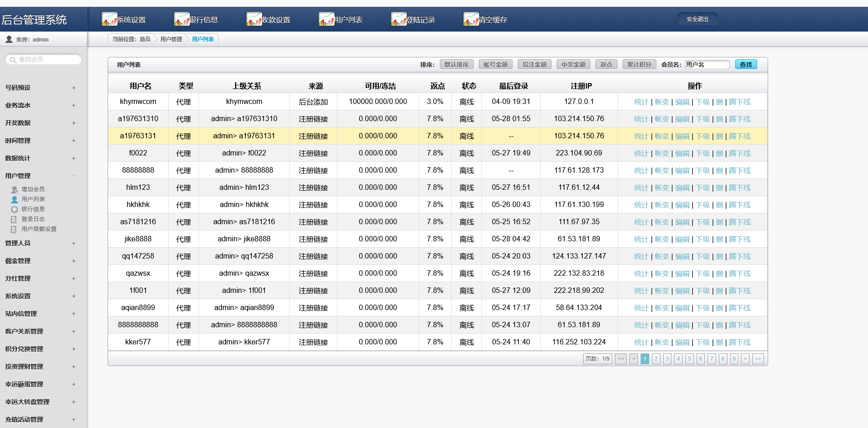This screenshot has width=868, height=428.
Task: Click the 系统设置 chart icon in top bar
Action: (109, 19)
